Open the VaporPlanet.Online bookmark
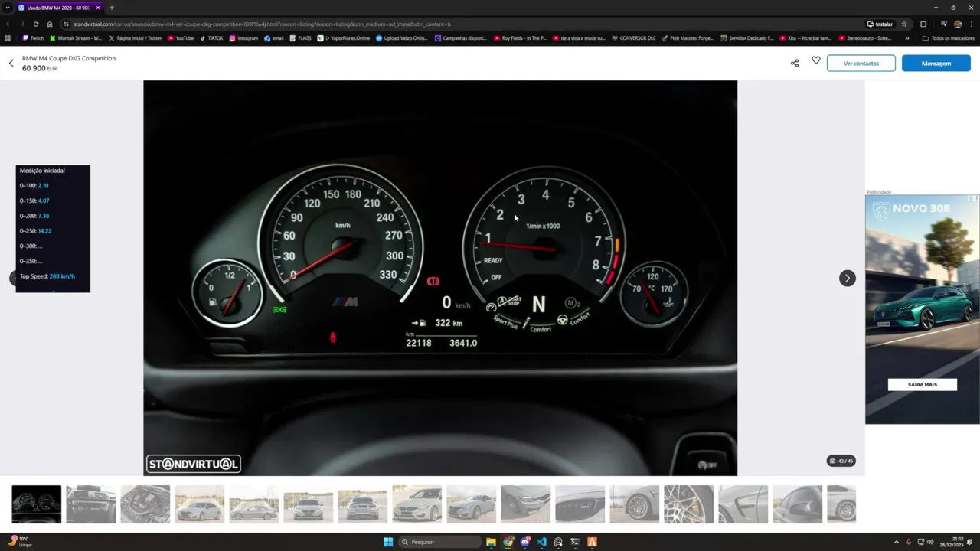This screenshot has height=551, width=980. [x=344, y=37]
